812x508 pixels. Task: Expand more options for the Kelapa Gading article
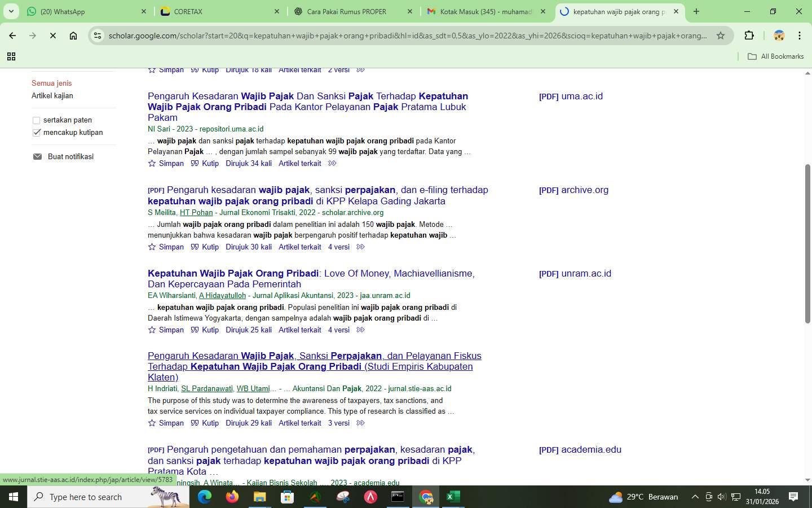coord(360,247)
